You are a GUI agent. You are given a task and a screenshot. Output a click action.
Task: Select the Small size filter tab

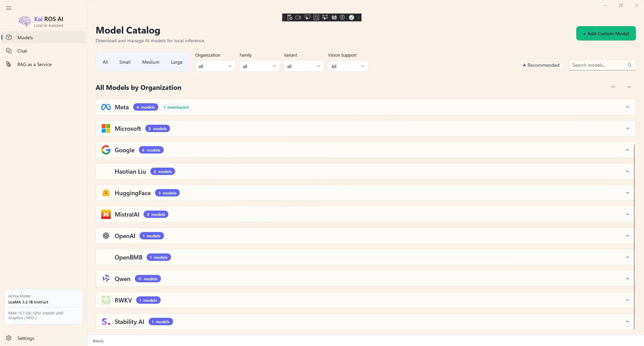pyautogui.click(x=125, y=62)
